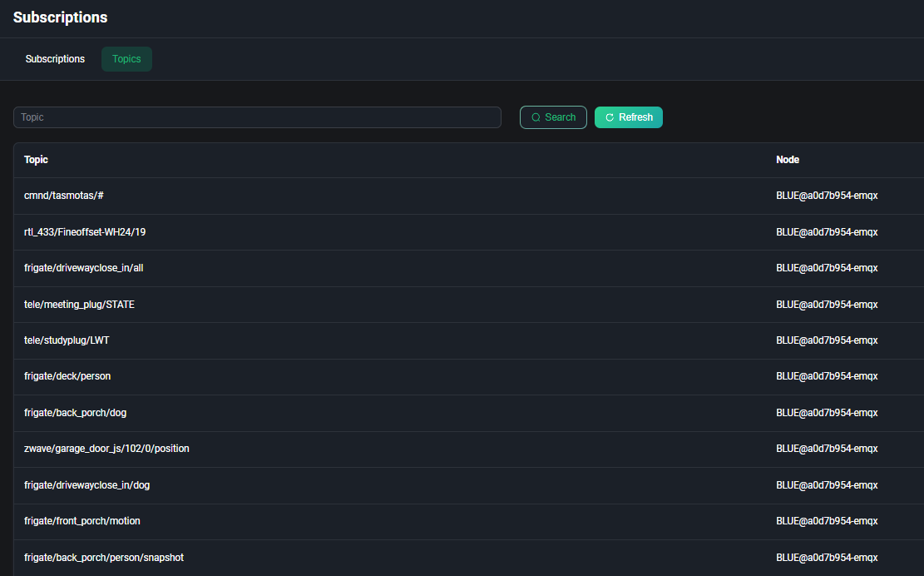Select topic tele/meeting_plug/STATE
This screenshot has width=924, height=576.
click(x=80, y=305)
